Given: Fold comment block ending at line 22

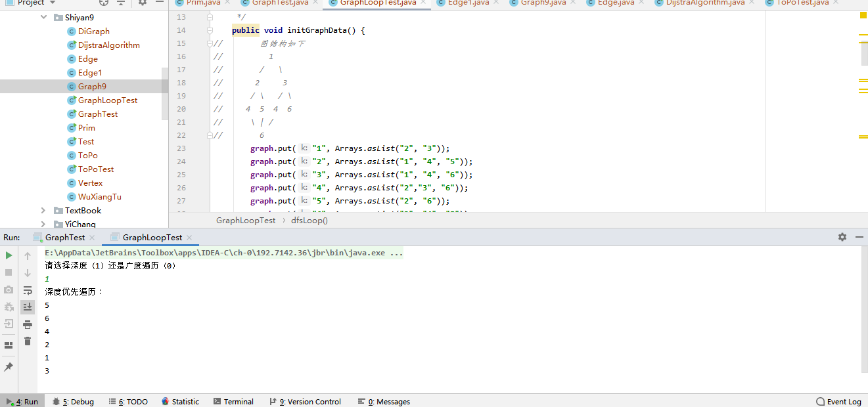Looking at the screenshot, I should [210, 135].
